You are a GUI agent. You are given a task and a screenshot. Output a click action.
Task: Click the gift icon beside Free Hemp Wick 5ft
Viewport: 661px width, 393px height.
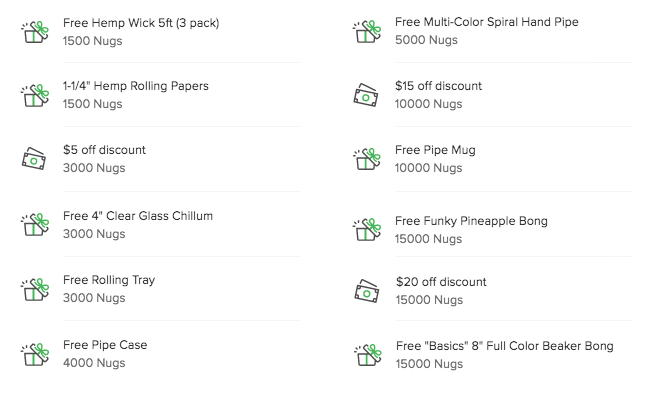(35, 32)
